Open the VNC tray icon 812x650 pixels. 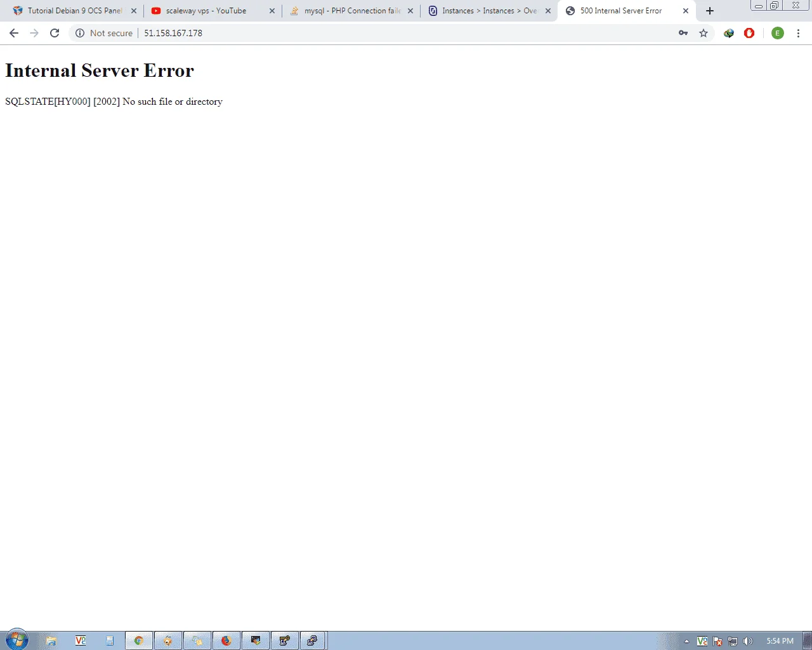pyautogui.click(x=702, y=641)
